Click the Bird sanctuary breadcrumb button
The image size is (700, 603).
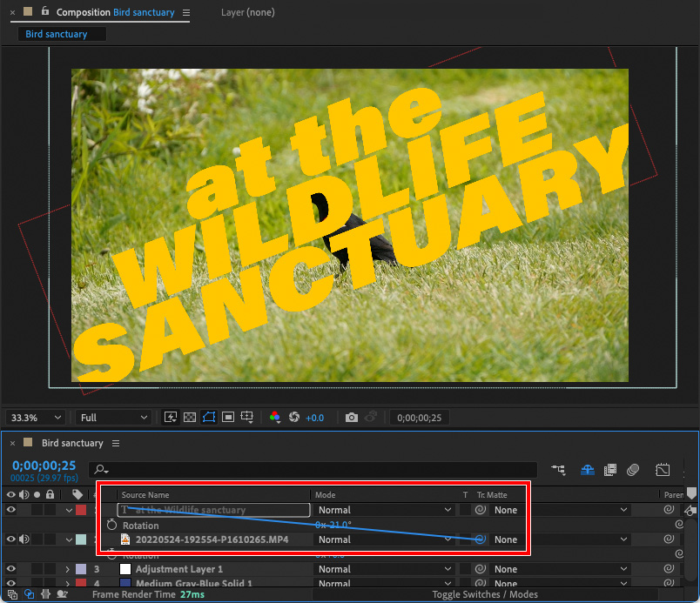62,34
